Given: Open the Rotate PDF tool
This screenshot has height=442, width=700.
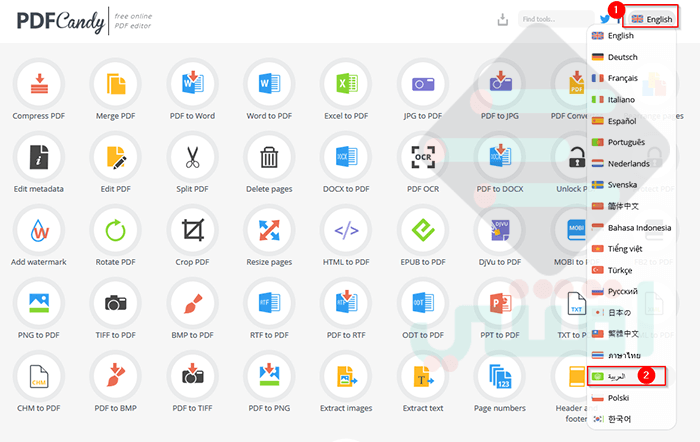Looking at the screenshot, I should [116, 231].
